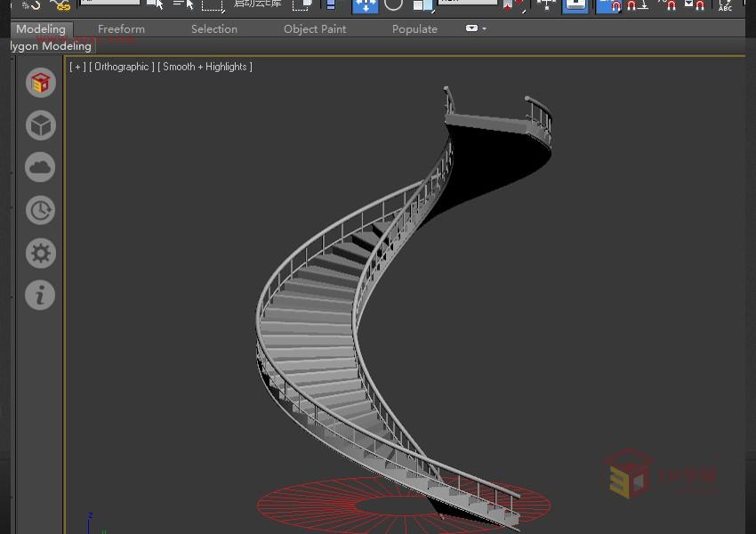The height and width of the screenshot is (534, 756).
Task: Click the info icon in sidebar
Action: (40, 295)
